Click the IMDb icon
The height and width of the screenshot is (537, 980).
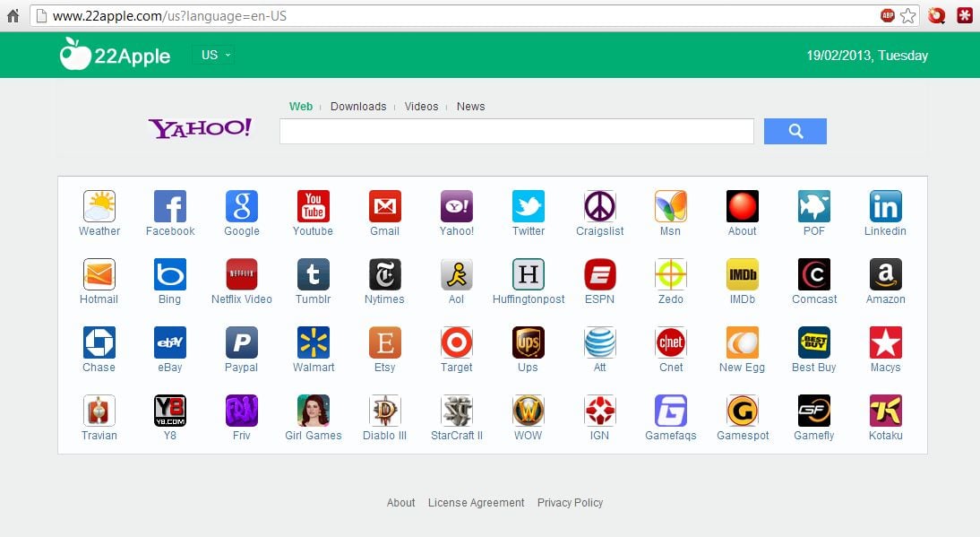click(743, 274)
